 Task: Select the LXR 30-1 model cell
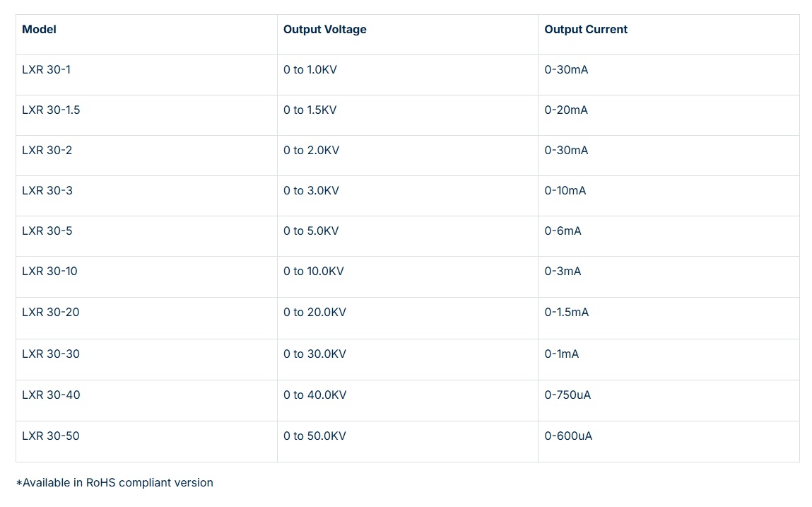pos(47,70)
